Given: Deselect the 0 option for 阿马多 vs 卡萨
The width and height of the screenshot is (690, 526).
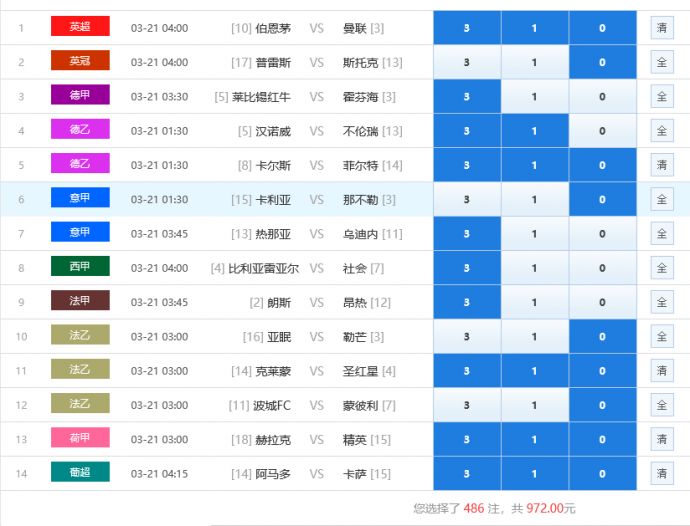Looking at the screenshot, I should tap(602, 474).
